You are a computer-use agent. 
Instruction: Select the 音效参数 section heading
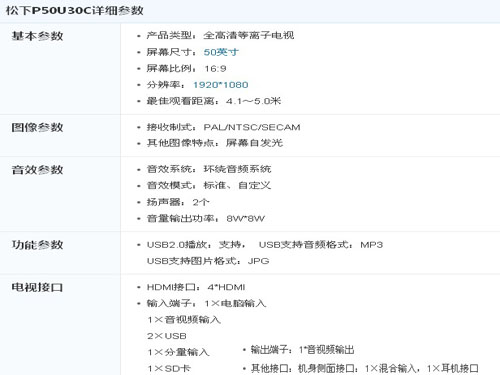click(x=37, y=169)
